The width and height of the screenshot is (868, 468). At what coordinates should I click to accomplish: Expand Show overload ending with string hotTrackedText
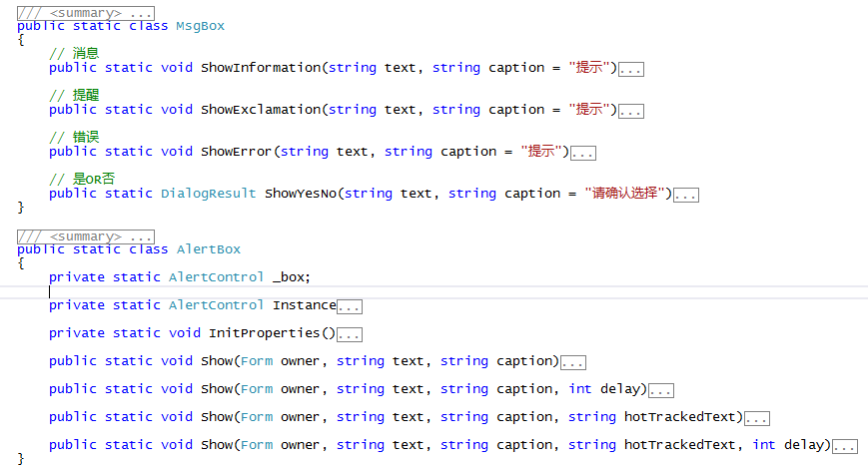[757, 418]
